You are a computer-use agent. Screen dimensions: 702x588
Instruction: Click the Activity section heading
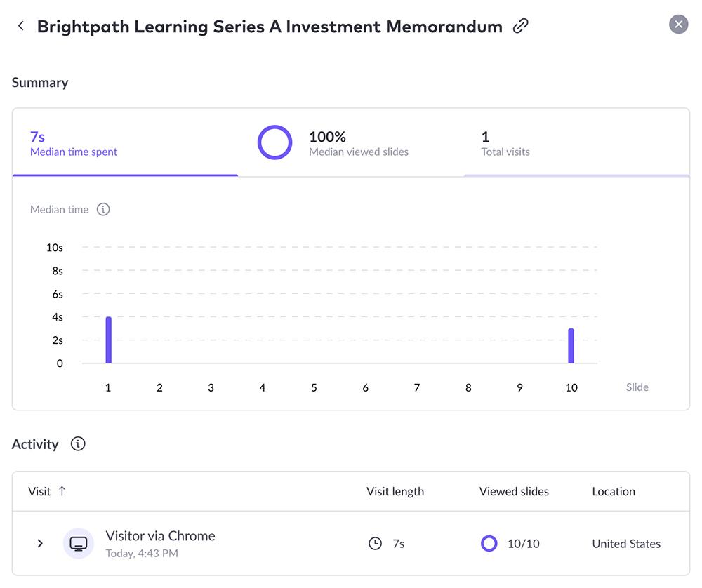(35, 444)
